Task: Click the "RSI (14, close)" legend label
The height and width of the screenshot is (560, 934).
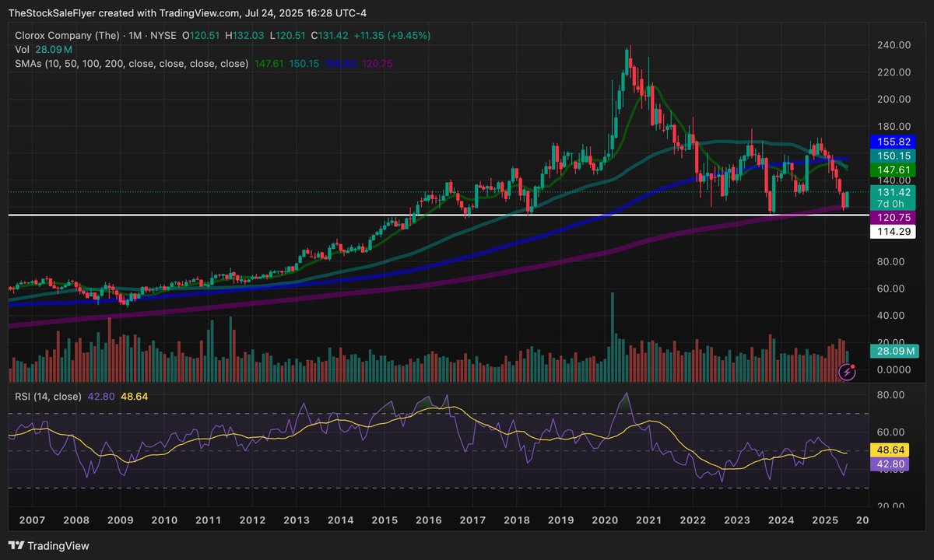Action: pos(48,397)
